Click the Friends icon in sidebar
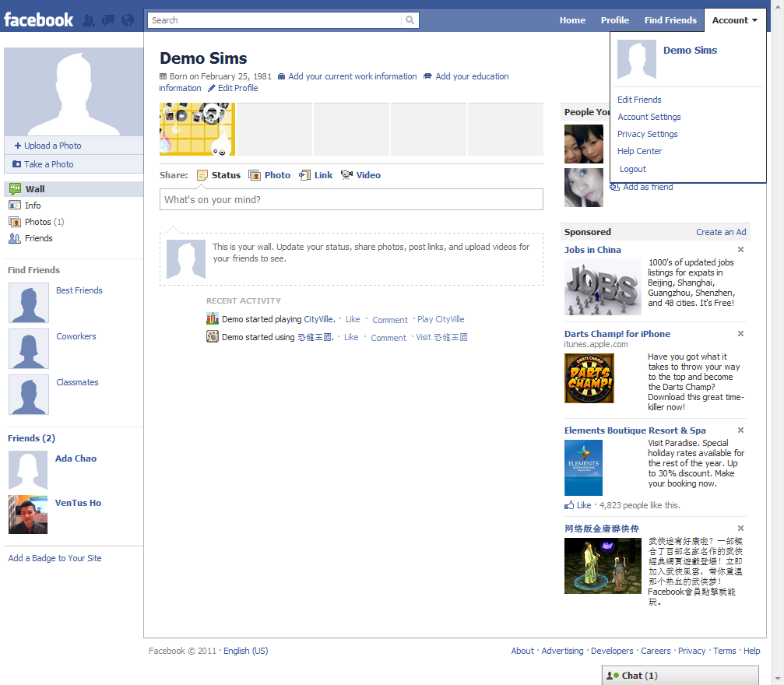Image resolution: width=784 pixels, height=685 pixels. pos(15,238)
